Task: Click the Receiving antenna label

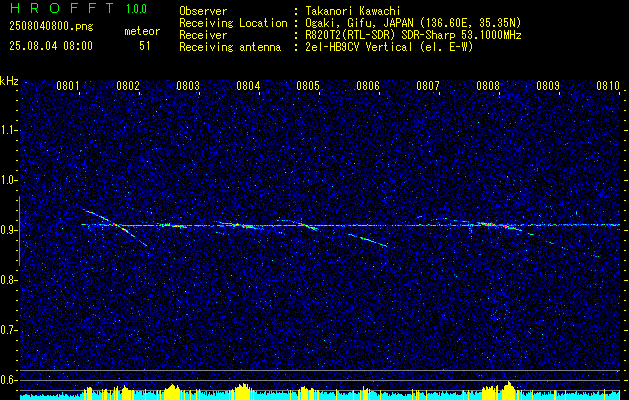Action: (x=230, y=47)
